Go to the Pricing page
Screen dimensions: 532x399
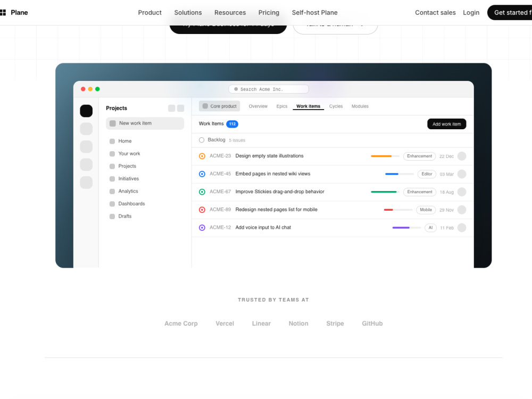click(x=269, y=13)
